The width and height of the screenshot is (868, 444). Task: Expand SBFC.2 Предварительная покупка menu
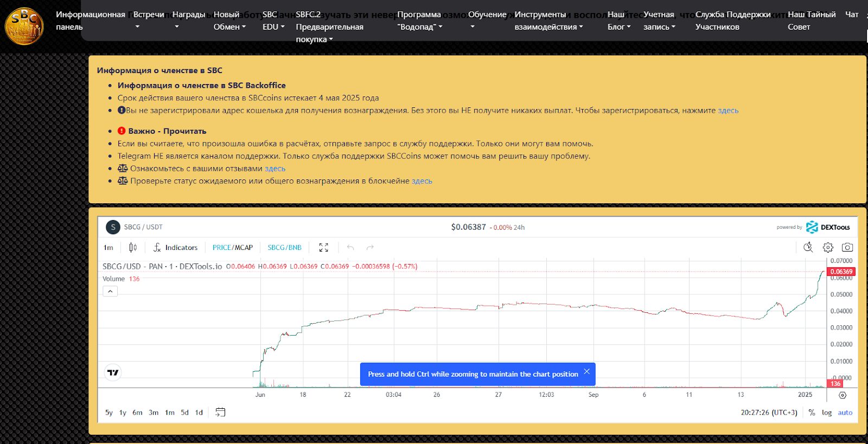329,27
